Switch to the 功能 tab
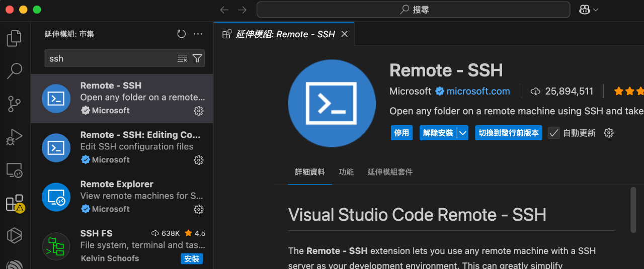644x269 pixels. click(346, 172)
